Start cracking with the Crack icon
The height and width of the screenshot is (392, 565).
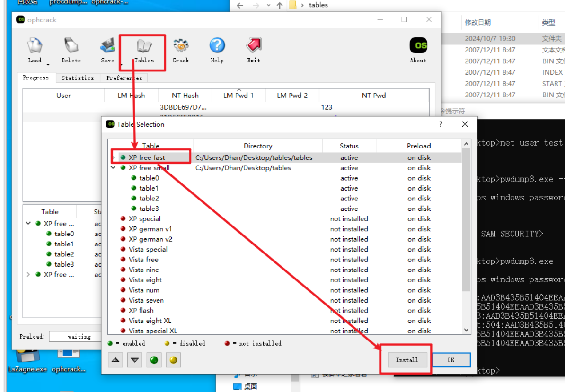tap(181, 51)
